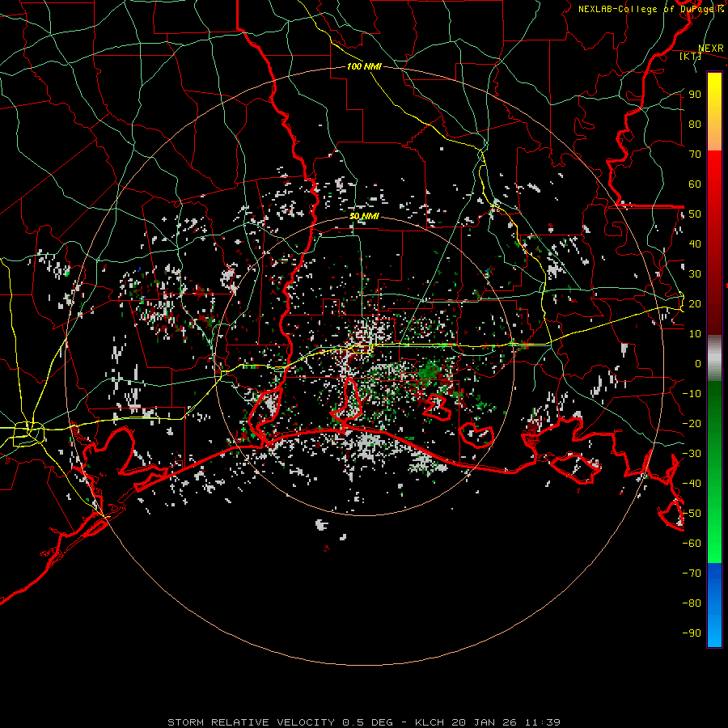Select the -30 value on the velocity scale
This screenshot has height=728, width=728.
[x=692, y=454]
